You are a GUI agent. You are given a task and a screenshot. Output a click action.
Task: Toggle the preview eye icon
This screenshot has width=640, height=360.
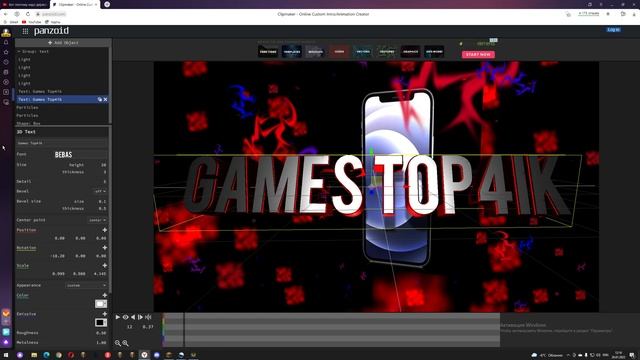(125, 317)
